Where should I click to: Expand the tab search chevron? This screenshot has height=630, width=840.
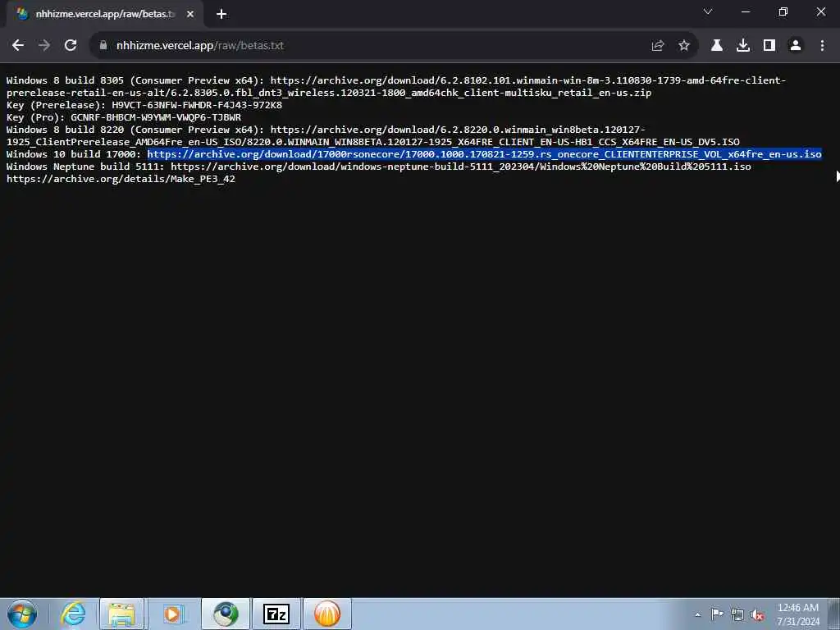708,11
